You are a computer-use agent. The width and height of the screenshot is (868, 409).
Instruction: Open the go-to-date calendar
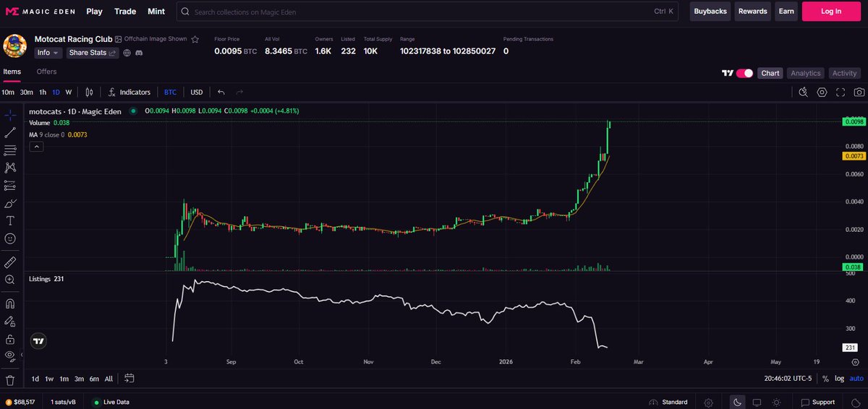[129, 378]
